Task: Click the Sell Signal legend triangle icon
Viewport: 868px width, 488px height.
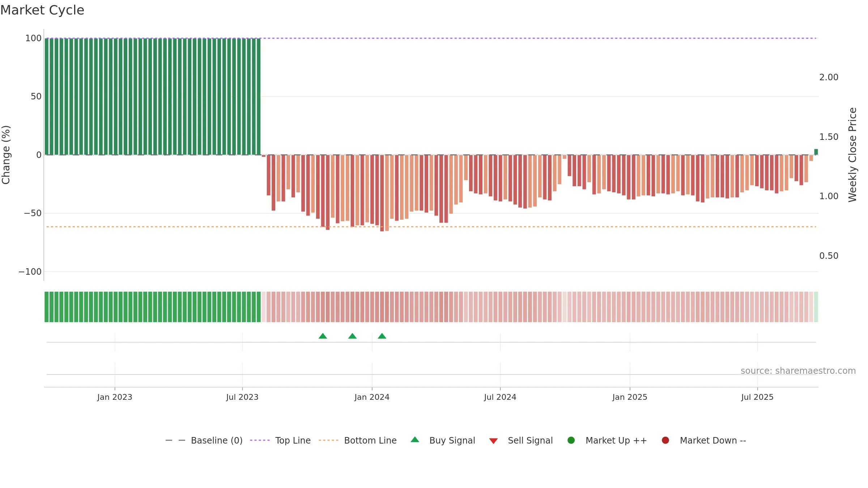Action: 493,441
